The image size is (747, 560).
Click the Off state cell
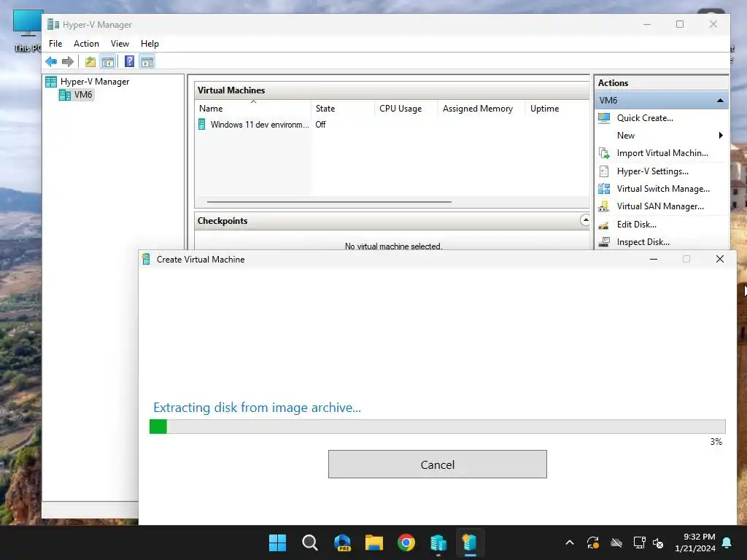pos(321,125)
